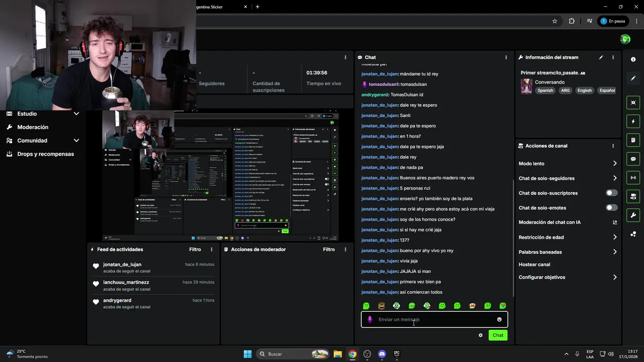Open Feed de actividades three-dot menu
This screenshot has height=362, width=644.
coord(211,249)
